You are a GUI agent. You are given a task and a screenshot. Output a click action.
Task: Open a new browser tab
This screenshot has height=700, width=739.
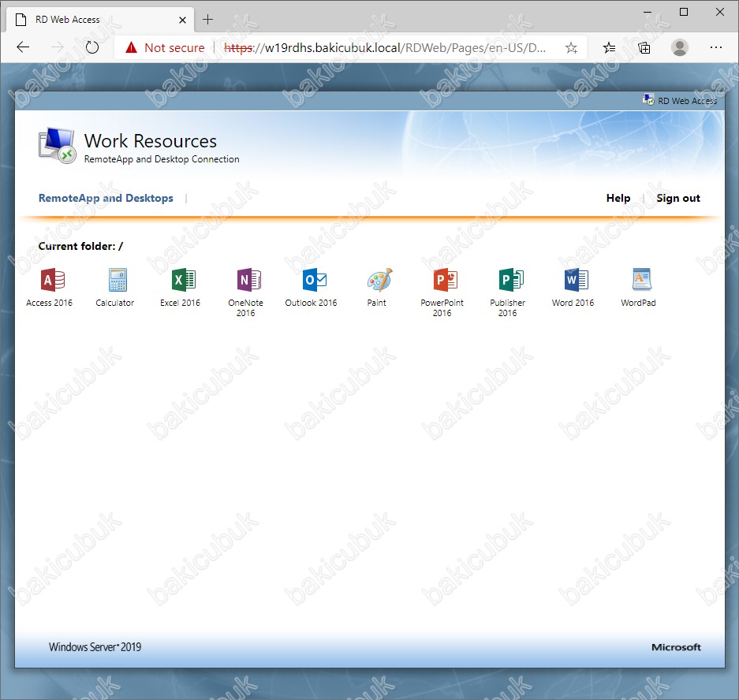[x=208, y=20]
